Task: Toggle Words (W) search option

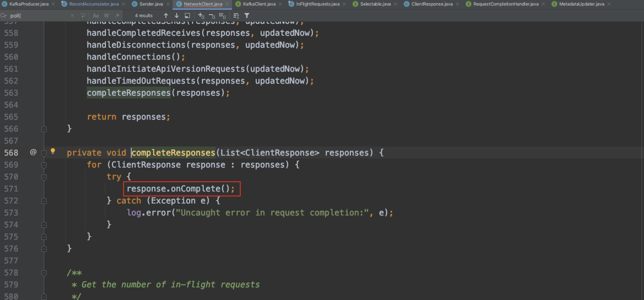Action: click(107, 15)
